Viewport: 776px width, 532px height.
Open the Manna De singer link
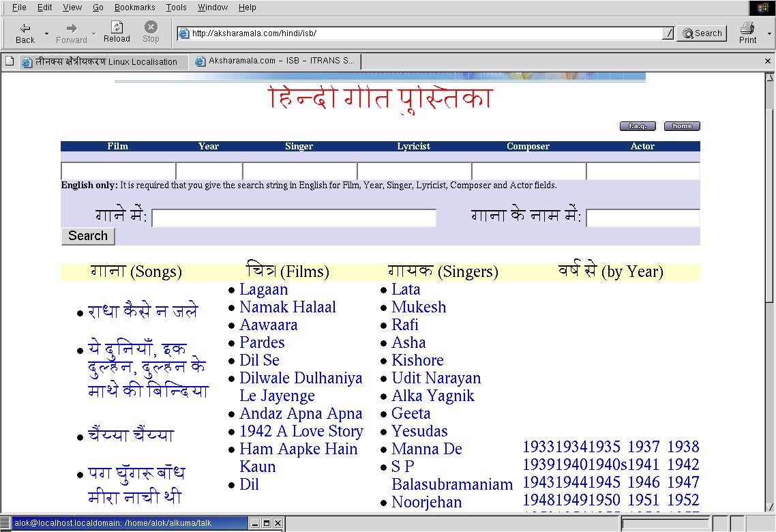point(427,449)
